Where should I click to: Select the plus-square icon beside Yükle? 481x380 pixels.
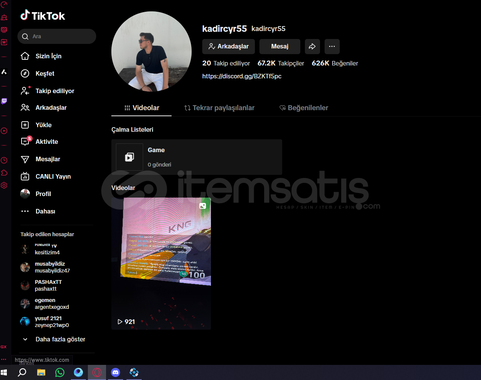25,125
